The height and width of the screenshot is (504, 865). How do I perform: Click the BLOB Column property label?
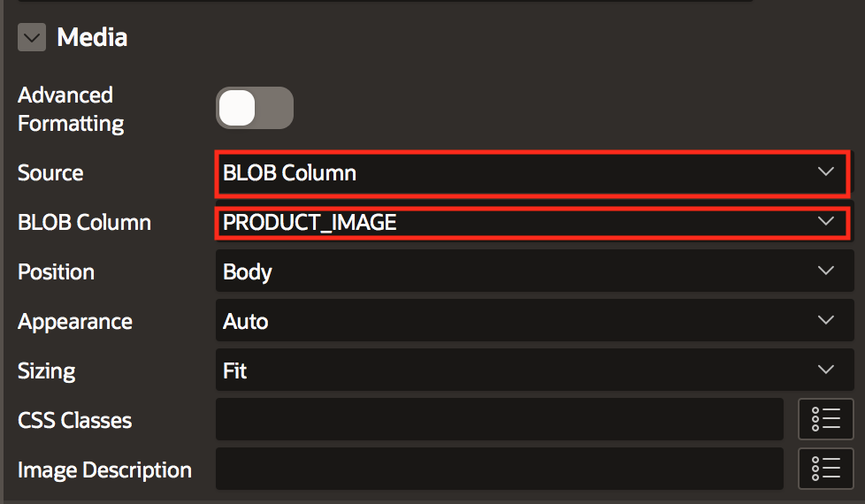point(84,222)
